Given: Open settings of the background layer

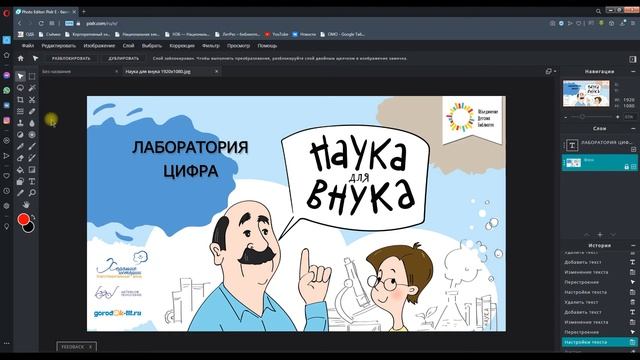Looking at the screenshot, I should pos(633,167).
